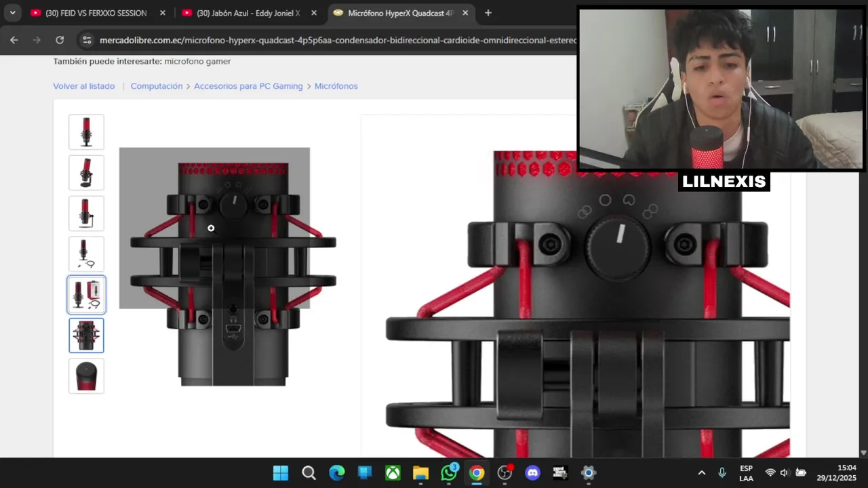The image size is (868, 488).
Task: Open the GTA game taskbar icon
Action: click(x=560, y=473)
